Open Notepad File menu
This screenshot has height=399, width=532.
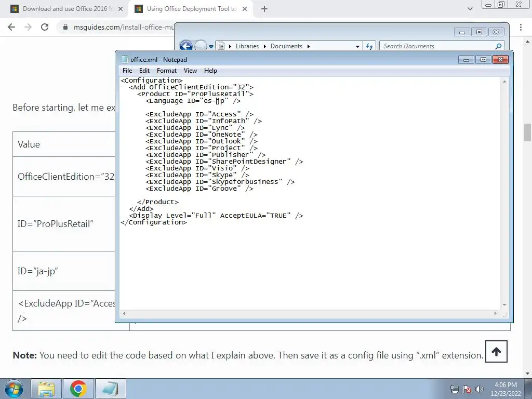pos(127,71)
